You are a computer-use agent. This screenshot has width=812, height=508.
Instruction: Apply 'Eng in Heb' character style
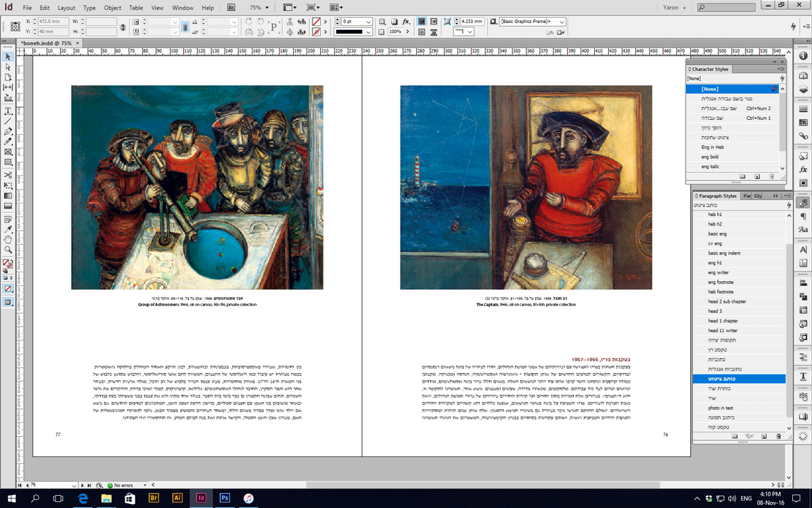734,147
